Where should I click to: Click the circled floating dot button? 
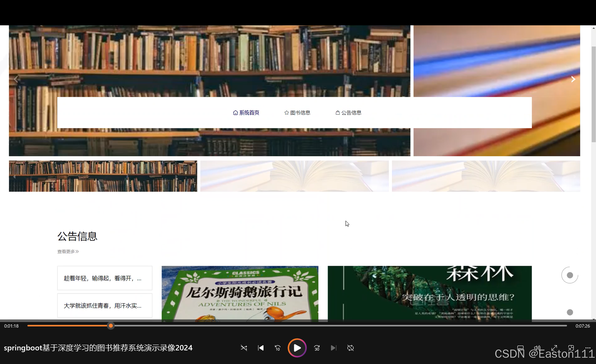point(570,275)
